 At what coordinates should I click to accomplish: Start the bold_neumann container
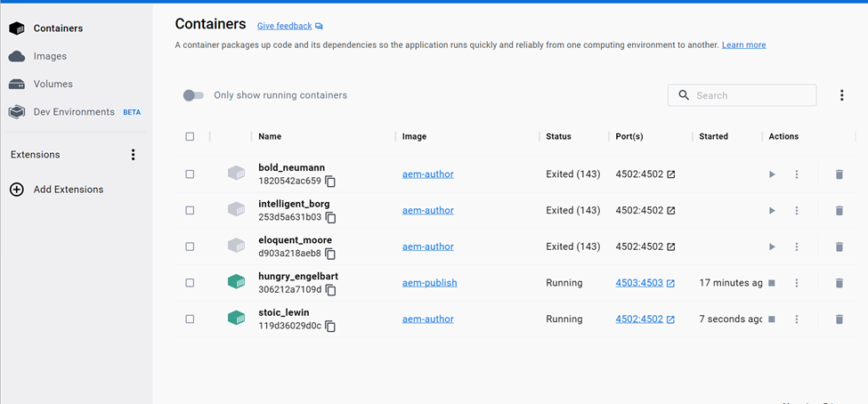point(772,174)
